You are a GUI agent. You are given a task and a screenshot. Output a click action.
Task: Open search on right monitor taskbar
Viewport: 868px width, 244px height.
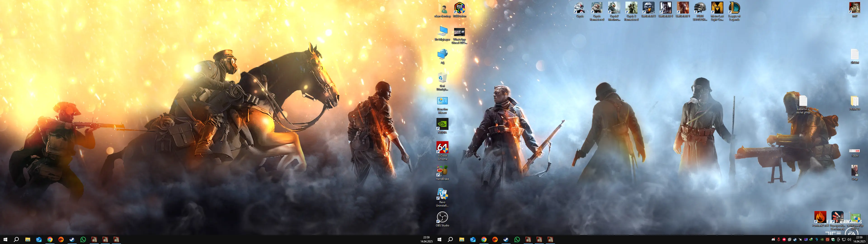coord(450,240)
